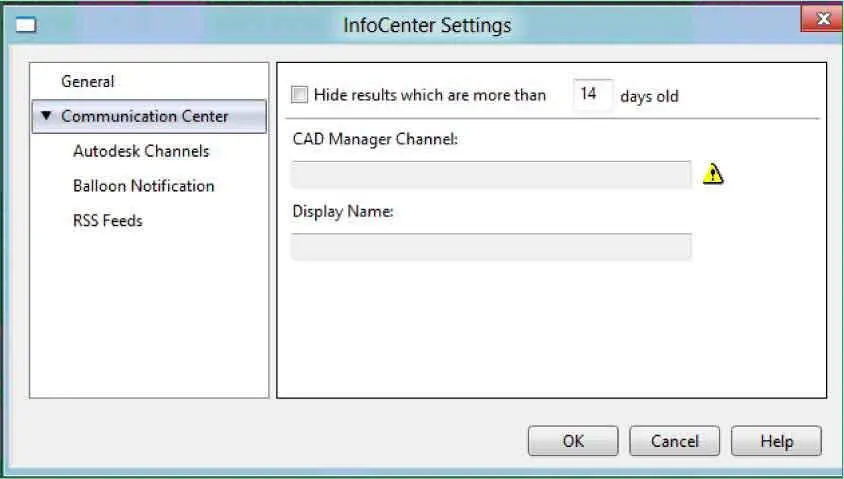
Task: Click the InfoCenter Settings title bar text
Action: [427, 25]
